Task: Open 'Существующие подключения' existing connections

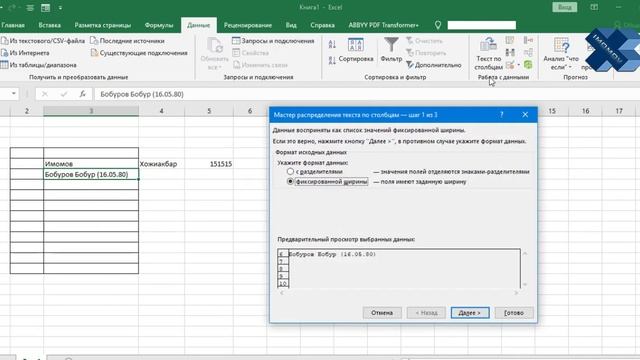Action: (139, 53)
